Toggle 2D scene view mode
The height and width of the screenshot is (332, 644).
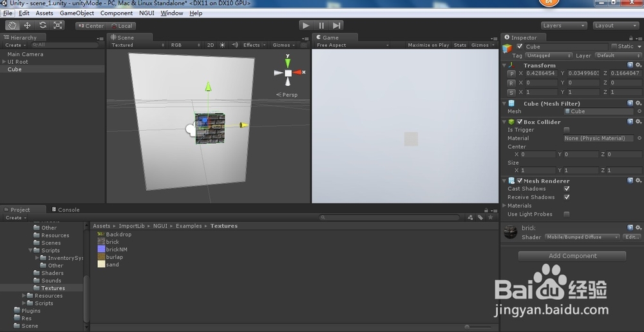coord(211,45)
